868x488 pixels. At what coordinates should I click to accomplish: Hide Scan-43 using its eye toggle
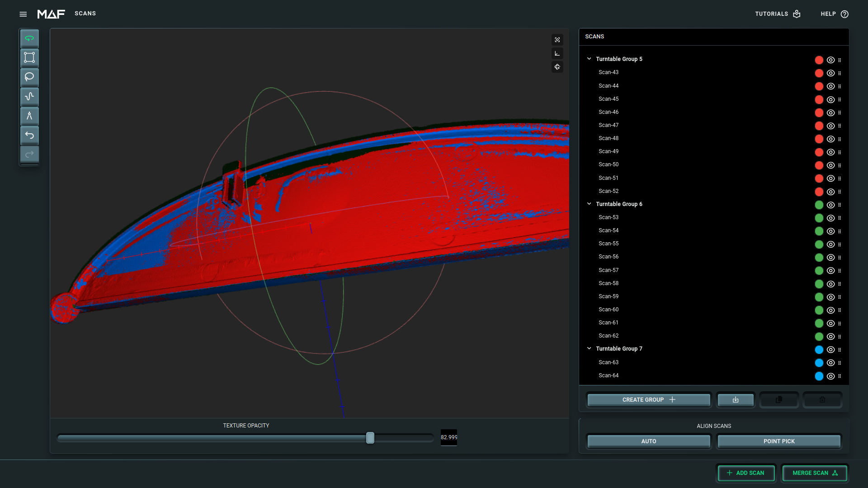tap(830, 73)
